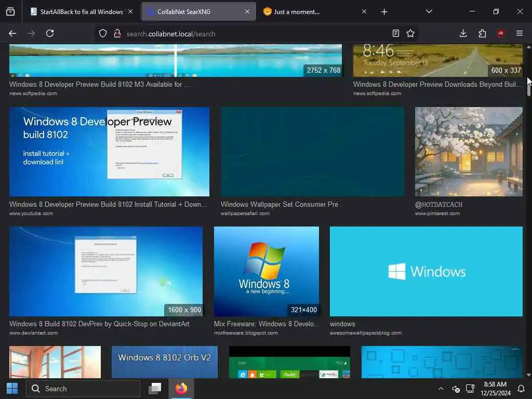This screenshot has height=399, width=532.
Task: Open 'Build 8102 M3 Available for' result title
Action: tap(99, 84)
